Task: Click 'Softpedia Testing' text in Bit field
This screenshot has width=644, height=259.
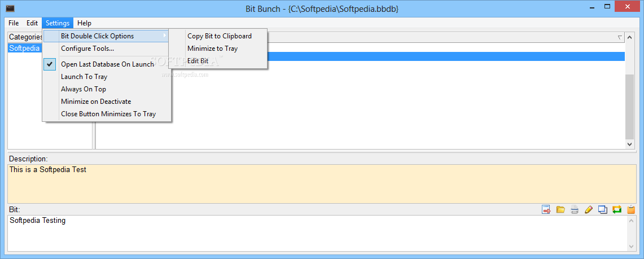Action: coord(37,221)
